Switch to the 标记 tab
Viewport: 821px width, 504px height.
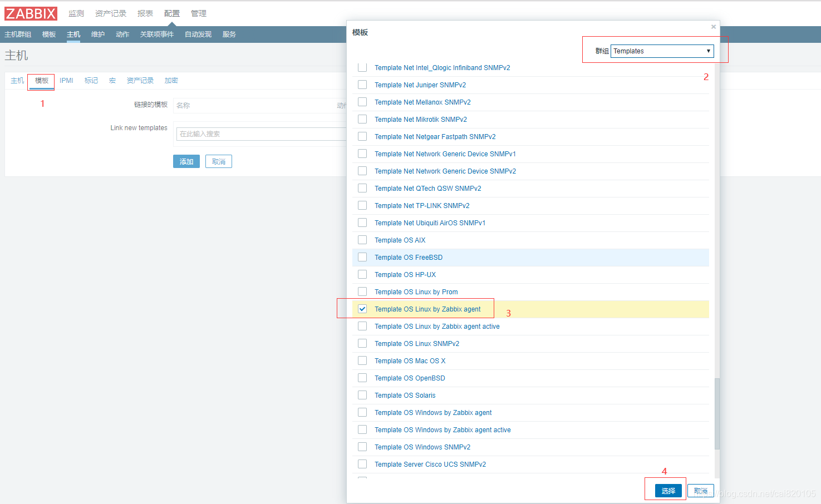click(x=91, y=81)
